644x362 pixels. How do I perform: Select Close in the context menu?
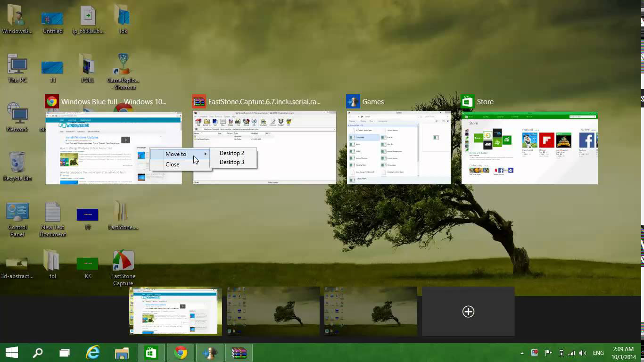coord(173,165)
